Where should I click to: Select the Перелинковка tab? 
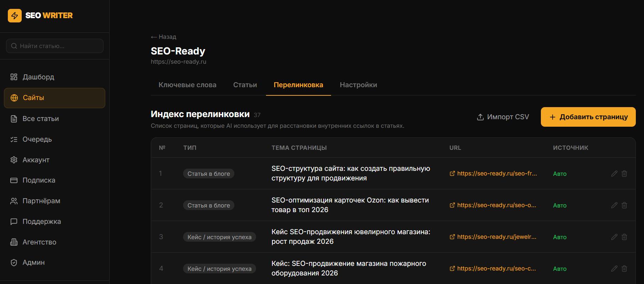pos(298,85)
